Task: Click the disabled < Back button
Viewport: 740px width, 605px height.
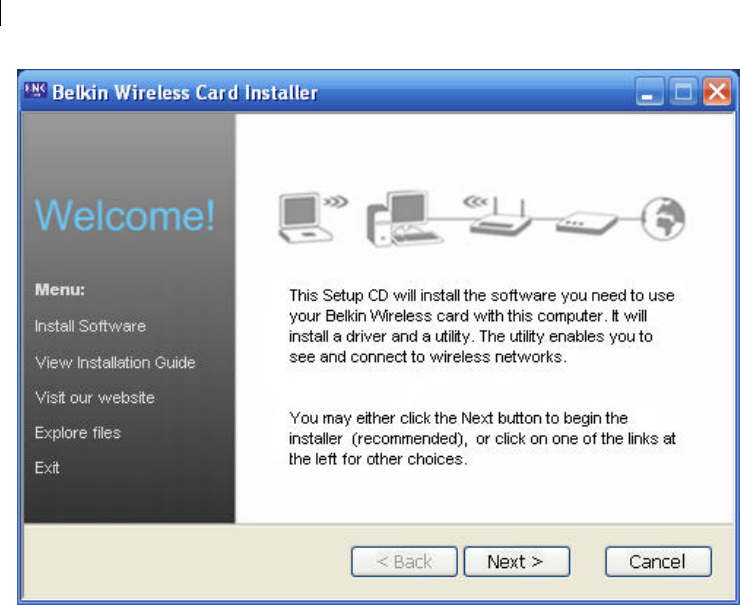Action: pos(404,562)
